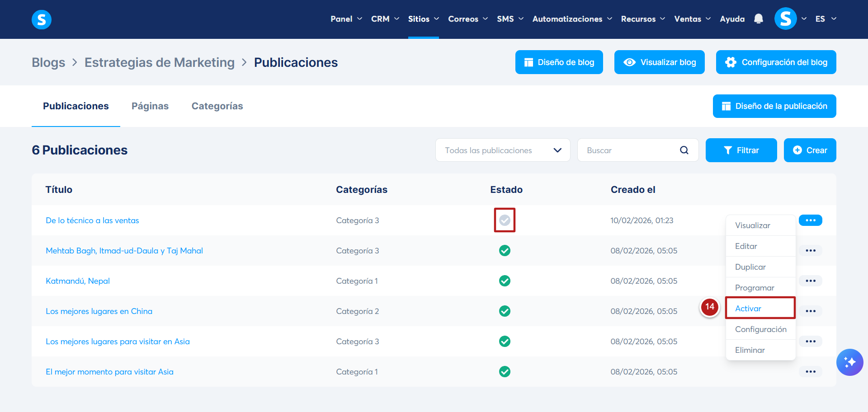The image size is (868, 412).
Task: Click the 'Diseño de blog' button
Action: pos(559,62)
